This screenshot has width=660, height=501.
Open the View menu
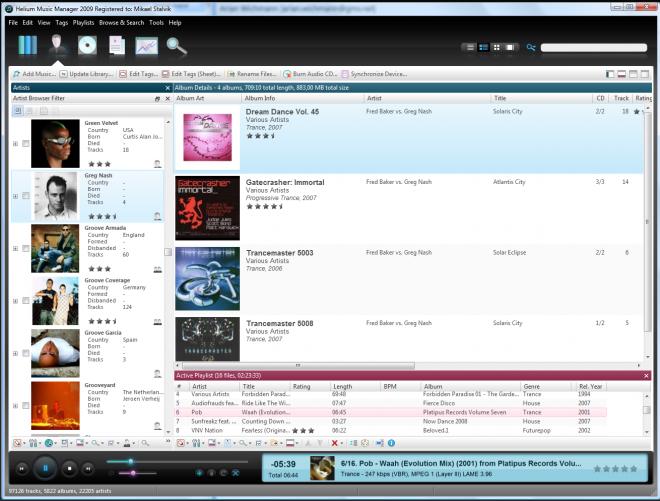tap(44, 23)
